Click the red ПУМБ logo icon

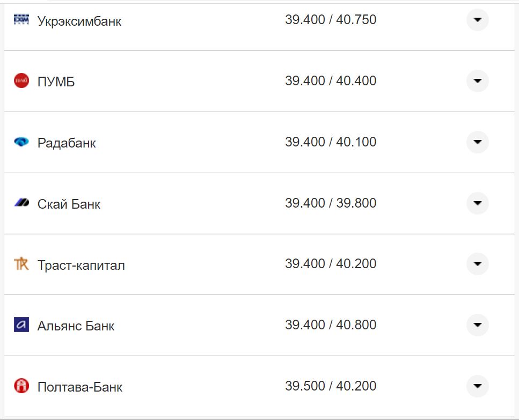coord(21,81)
